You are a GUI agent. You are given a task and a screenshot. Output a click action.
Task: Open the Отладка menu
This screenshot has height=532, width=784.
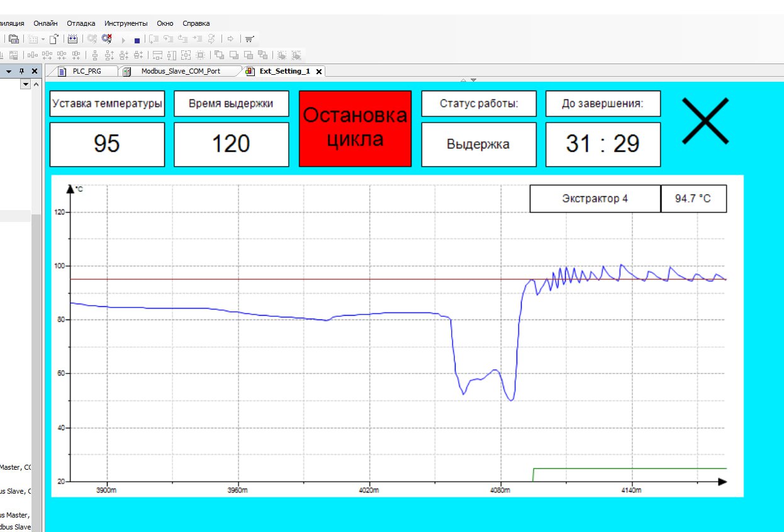(x=81, y=23)
